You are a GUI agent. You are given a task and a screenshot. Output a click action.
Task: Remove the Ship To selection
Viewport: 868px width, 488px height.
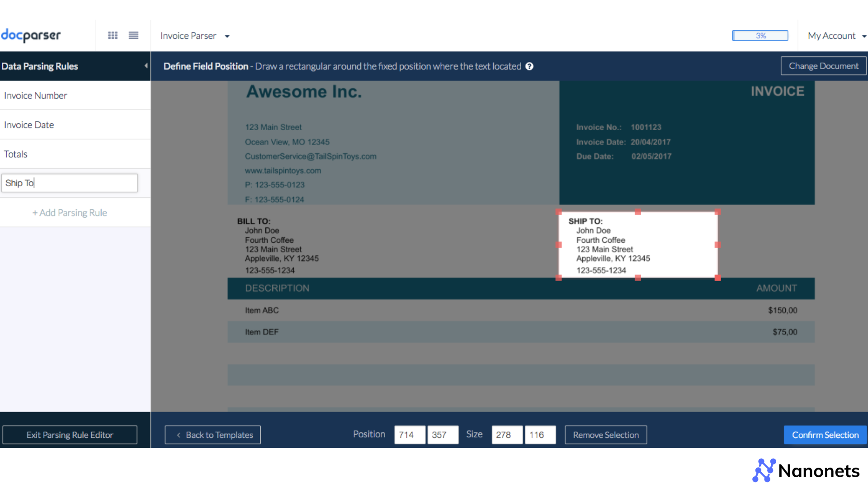605,435
